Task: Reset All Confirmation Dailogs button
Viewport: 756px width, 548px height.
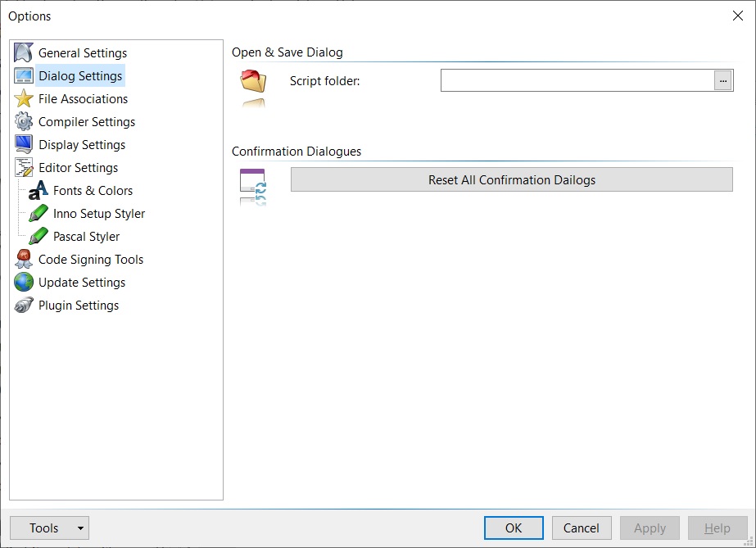Action: 512,179
